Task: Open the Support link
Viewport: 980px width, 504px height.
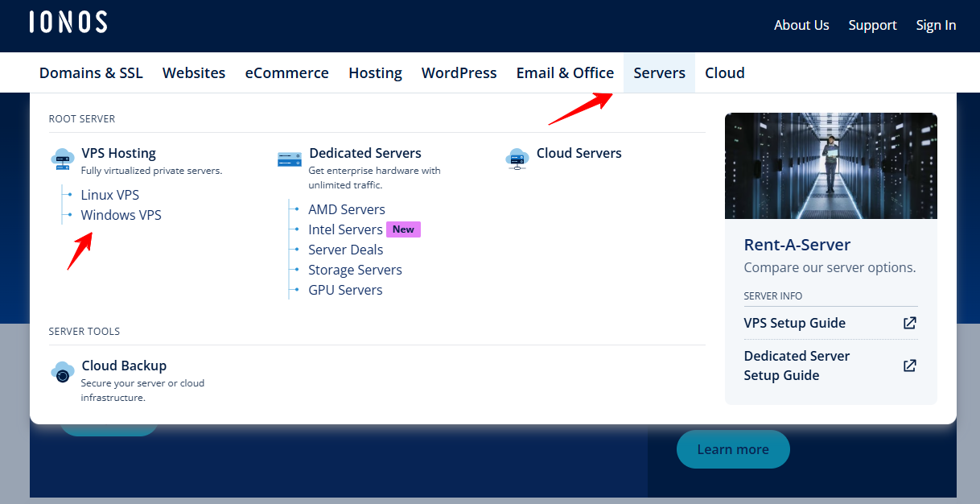Action: [872, 25]
